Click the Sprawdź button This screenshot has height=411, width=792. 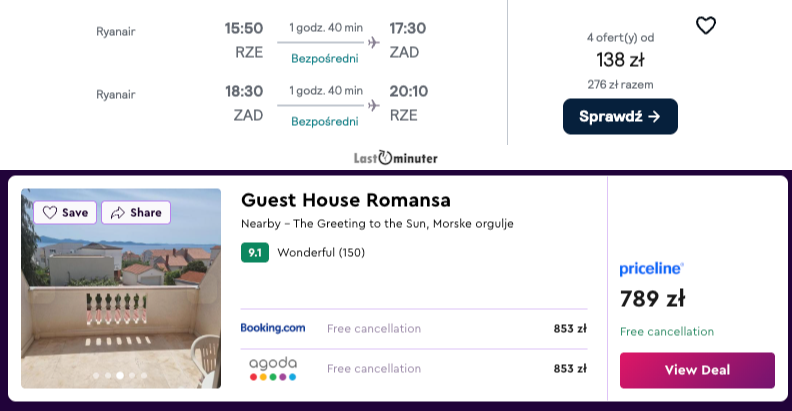(x=620, y=117)
